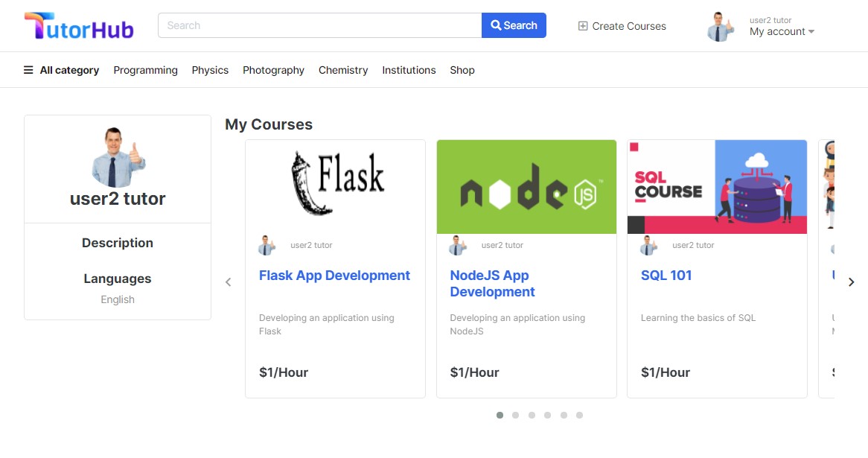Open the Photography category
868x458 pixels.
coord(273,70)
